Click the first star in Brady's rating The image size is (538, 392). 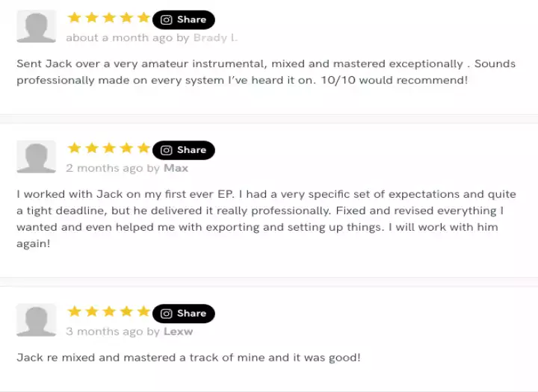74,18
